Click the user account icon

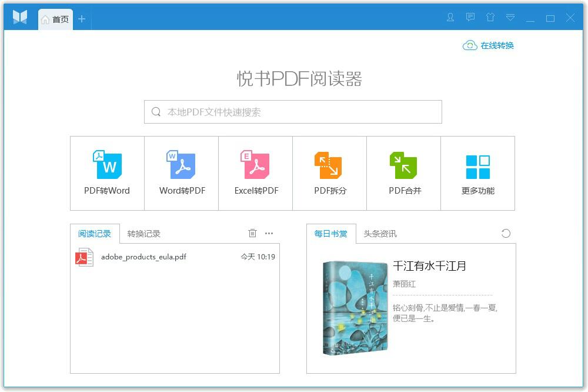pos(450,18)
